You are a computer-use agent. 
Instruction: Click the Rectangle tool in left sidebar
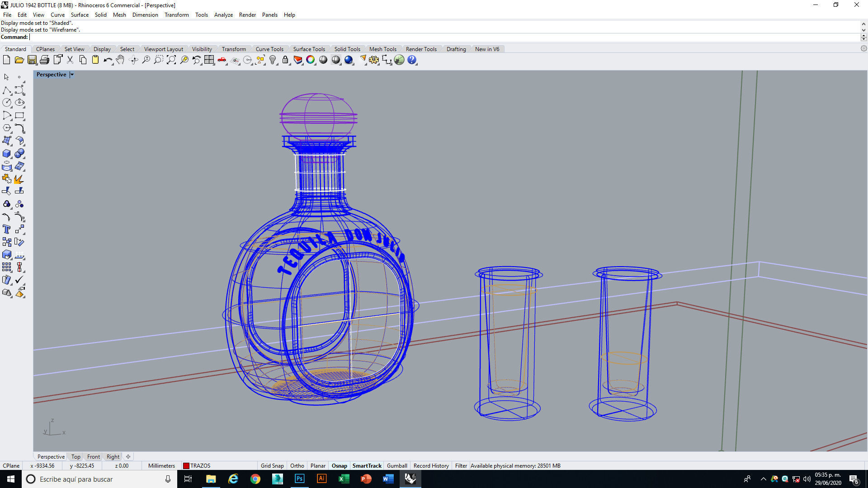(19, 116)
